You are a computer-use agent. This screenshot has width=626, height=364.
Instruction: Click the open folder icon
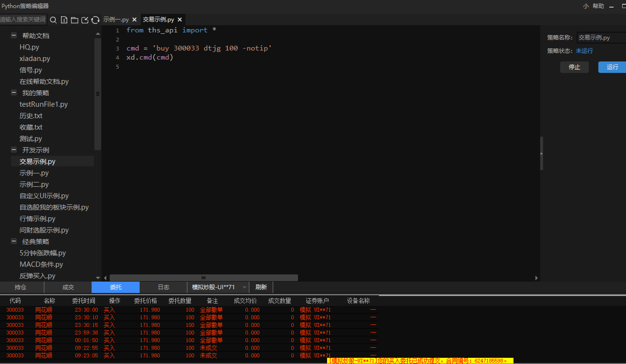75,20
